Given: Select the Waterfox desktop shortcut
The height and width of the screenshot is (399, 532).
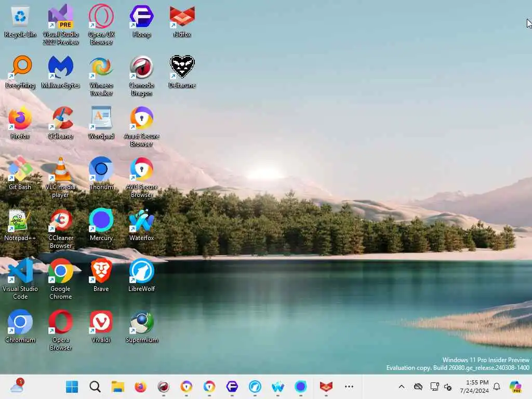Looking at the screenshot, I should point(141,225).
